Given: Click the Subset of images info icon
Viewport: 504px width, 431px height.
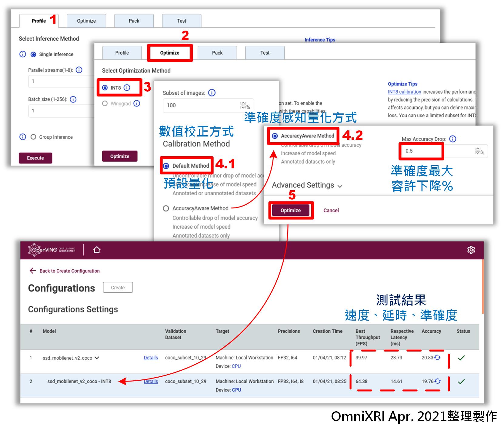Looking at the screenshot, I should pyautogui.click(x=212, y=93).
